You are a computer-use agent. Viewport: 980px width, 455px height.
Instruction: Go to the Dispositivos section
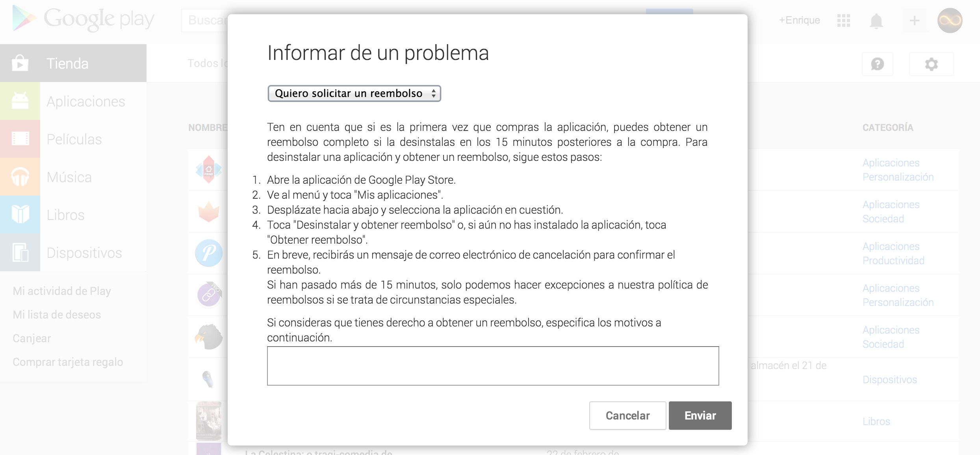click(x=84, y=253)
